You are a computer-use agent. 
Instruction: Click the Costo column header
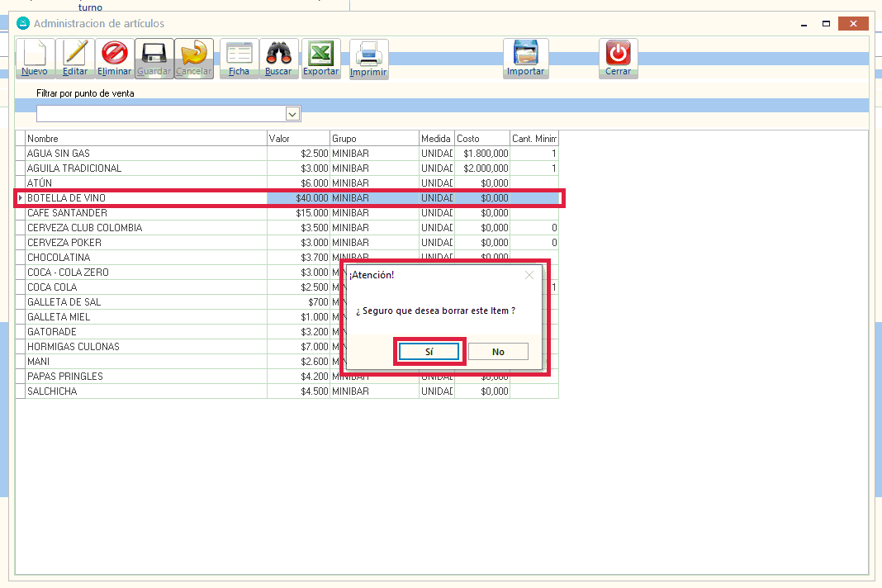click(481, 139)
